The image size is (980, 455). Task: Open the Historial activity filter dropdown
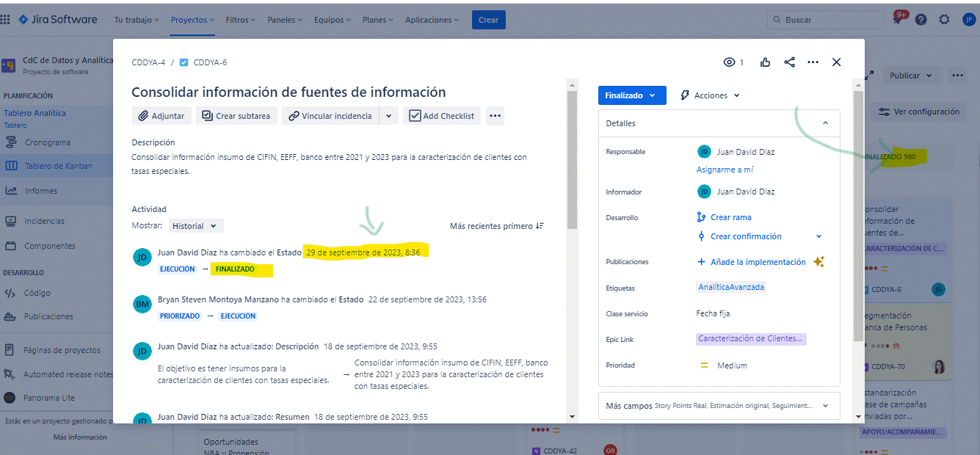tap(196, 226)
